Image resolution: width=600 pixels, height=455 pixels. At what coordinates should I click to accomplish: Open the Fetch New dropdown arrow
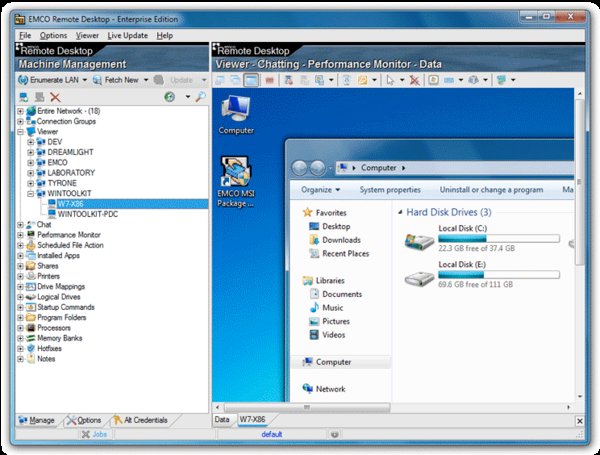click(146, 79)
